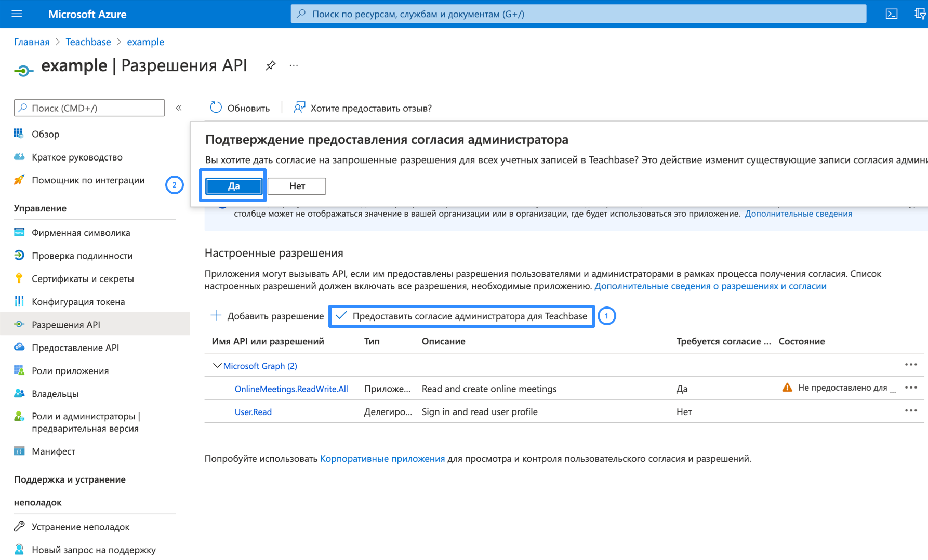Viewport: 928px width, 560px height.
Task: Pin the example blade with pushpin icon
Action: click(270, 66)
